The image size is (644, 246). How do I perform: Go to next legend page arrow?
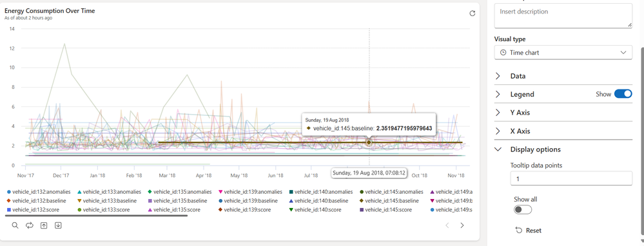(462, 225)
